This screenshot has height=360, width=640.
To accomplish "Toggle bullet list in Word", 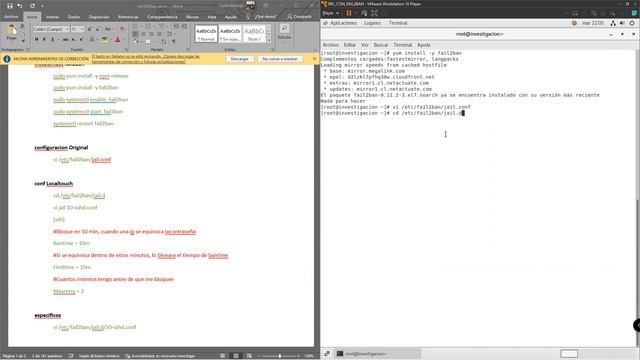I will 136,27.
